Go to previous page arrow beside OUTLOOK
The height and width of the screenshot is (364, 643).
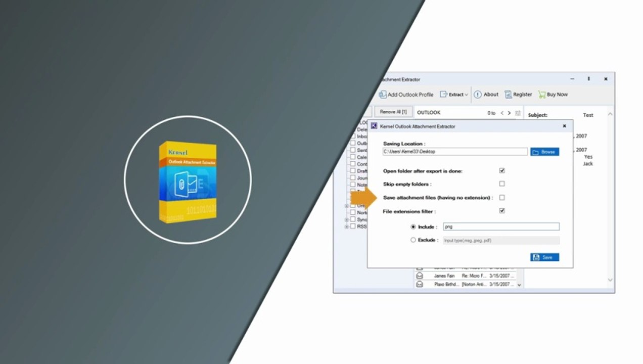point(502,113)
